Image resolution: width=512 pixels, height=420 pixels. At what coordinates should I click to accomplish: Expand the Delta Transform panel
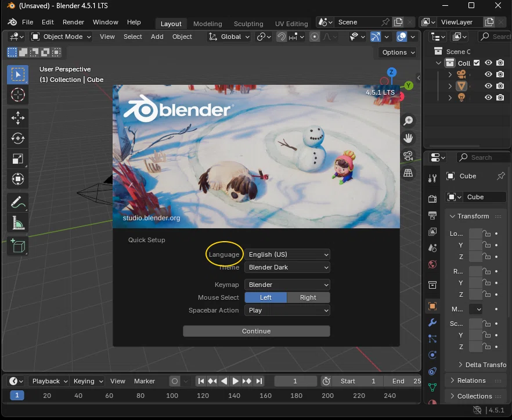pos(482,365)
